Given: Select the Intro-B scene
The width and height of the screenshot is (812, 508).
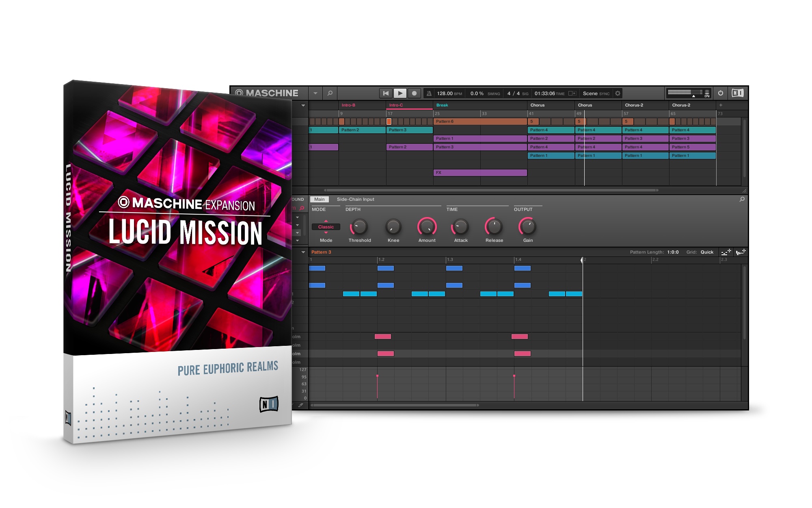Looking at the screenshot, I should pos(362,105).
